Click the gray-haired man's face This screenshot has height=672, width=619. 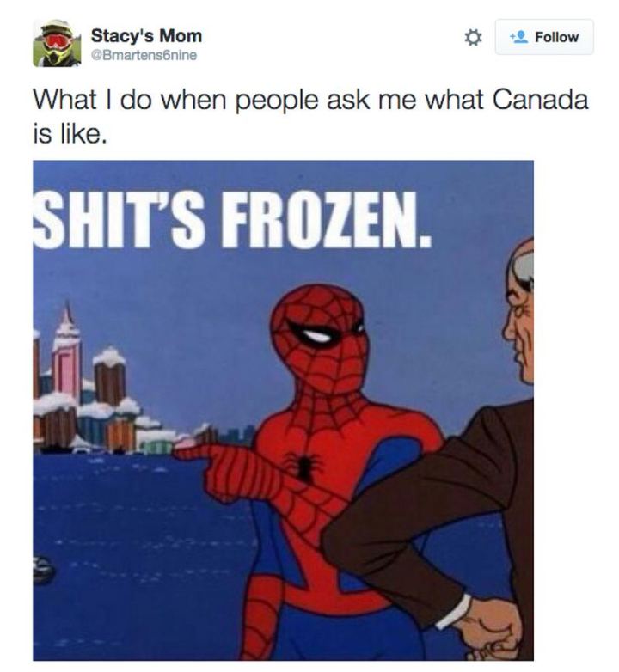[x=519, y=326]
